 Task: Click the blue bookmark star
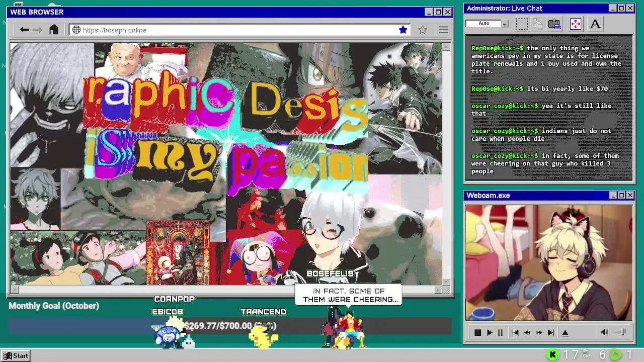[x=403, y=30]
